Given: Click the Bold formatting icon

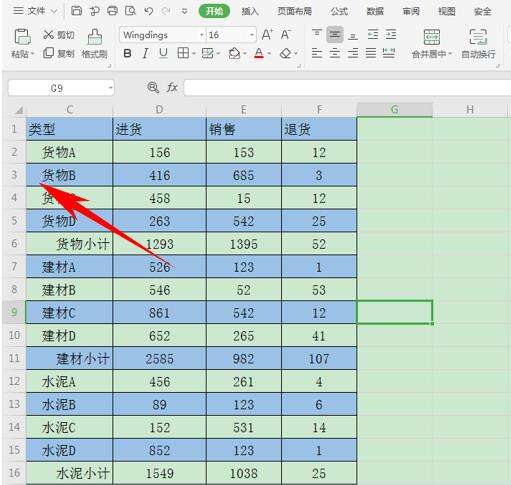Looking at the screenshot, I should click(x=127, y=53).
